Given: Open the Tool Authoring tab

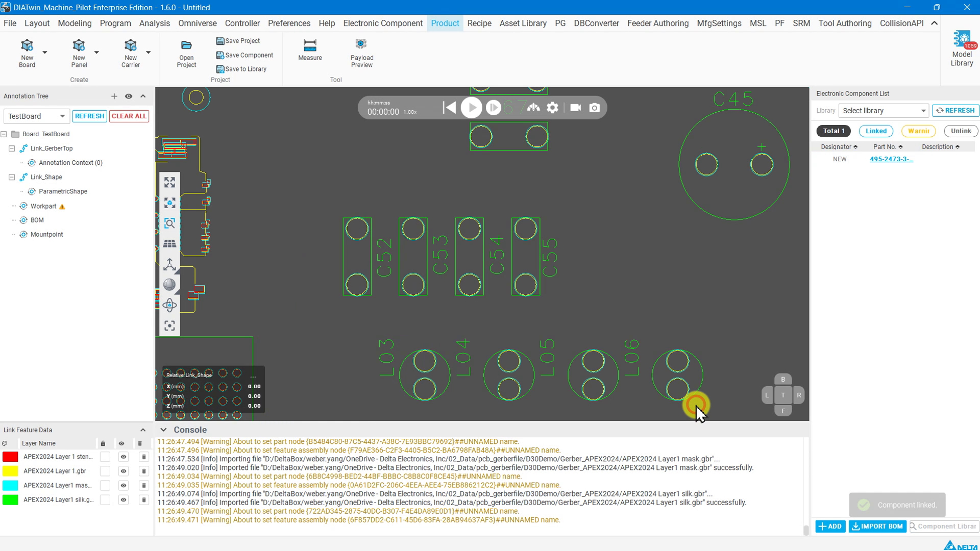Looking at the screenshot, I should [x=845, y=23].
